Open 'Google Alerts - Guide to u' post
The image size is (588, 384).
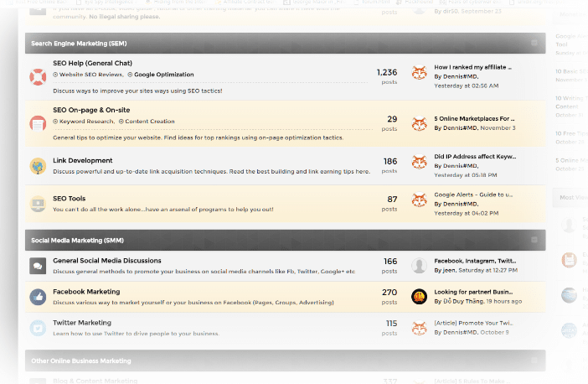[473, 195]
